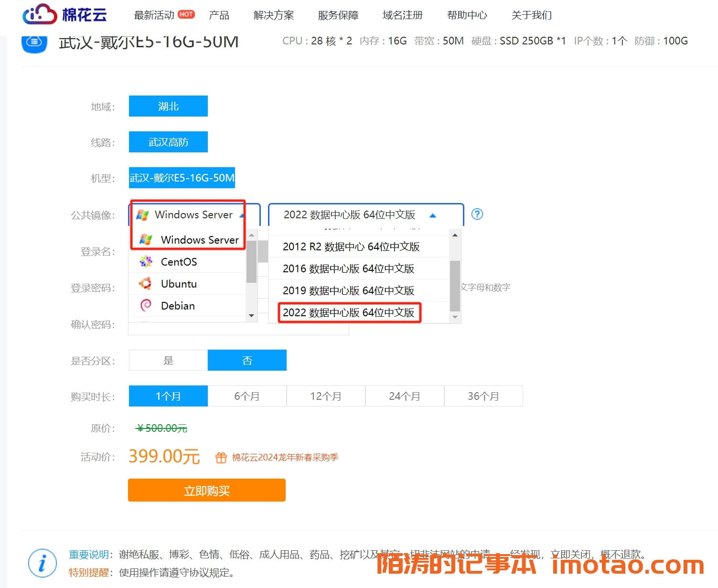This screenshot has height=588, width=718.
Task: Open the 产品 menu
Action: [x=219, y=15]
